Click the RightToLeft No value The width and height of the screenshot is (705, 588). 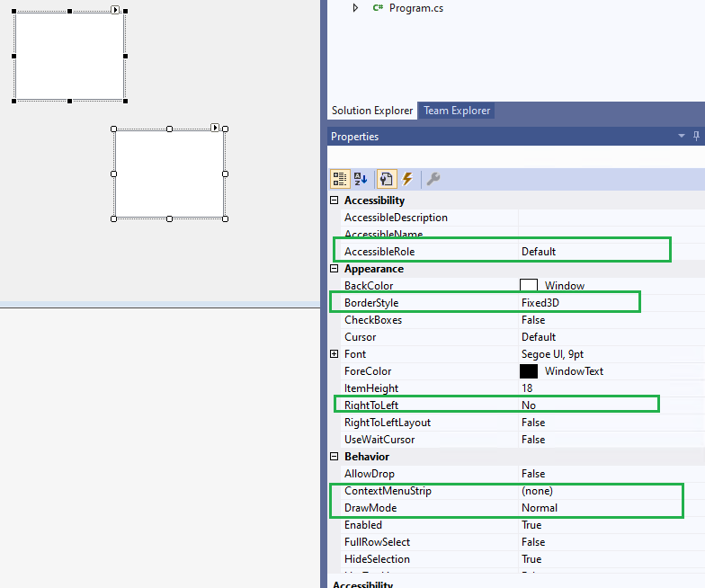529,405
